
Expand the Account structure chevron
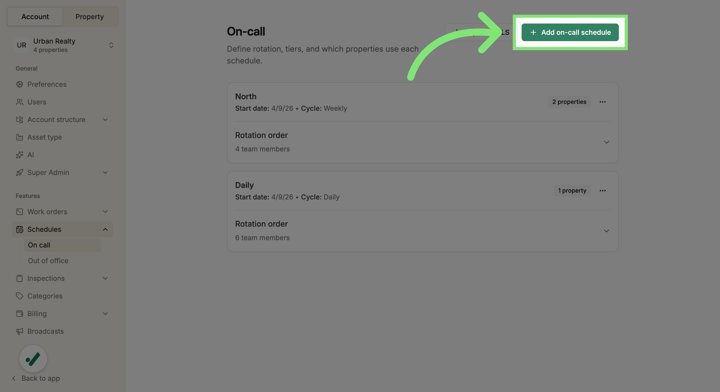[x=105, y=119]
